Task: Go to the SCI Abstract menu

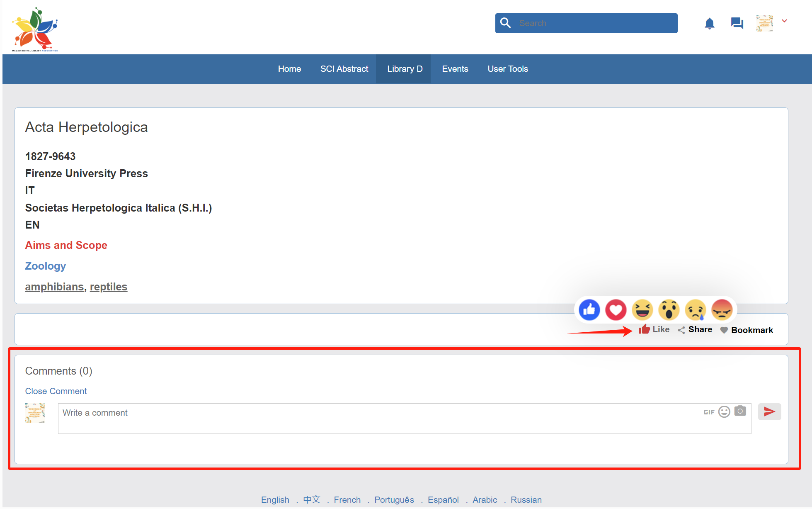Action: (x=344, y=69)
